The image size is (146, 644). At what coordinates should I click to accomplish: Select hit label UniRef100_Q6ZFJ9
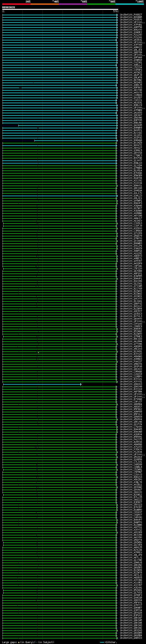131,75
